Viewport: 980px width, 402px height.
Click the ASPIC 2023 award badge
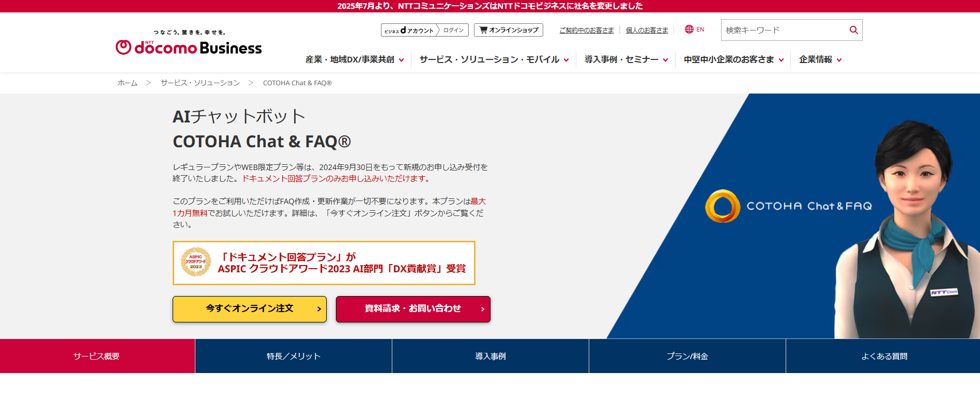coord(196,262)
